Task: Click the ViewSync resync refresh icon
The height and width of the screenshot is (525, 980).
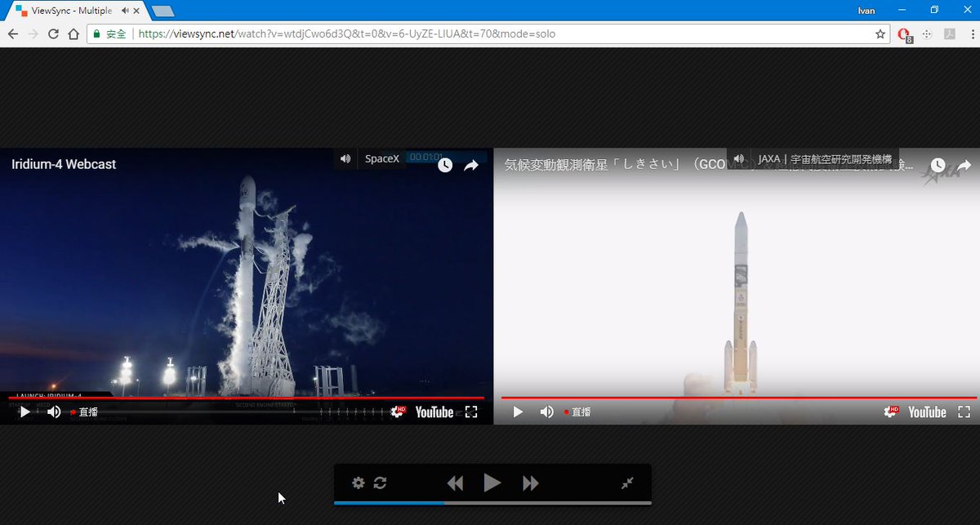Action: click(x=380, y=483)
